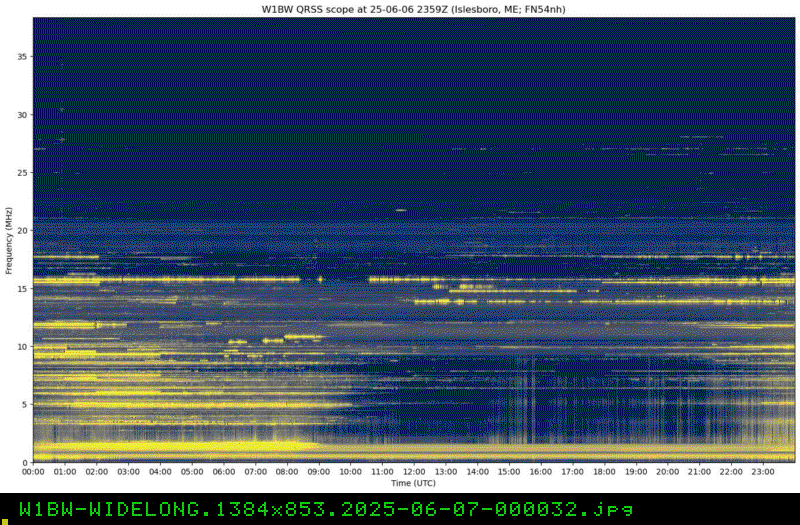Click the 00:00 time tick label
Screen dimensions: 800x525
pyautogui.click(x=33, y=472)
